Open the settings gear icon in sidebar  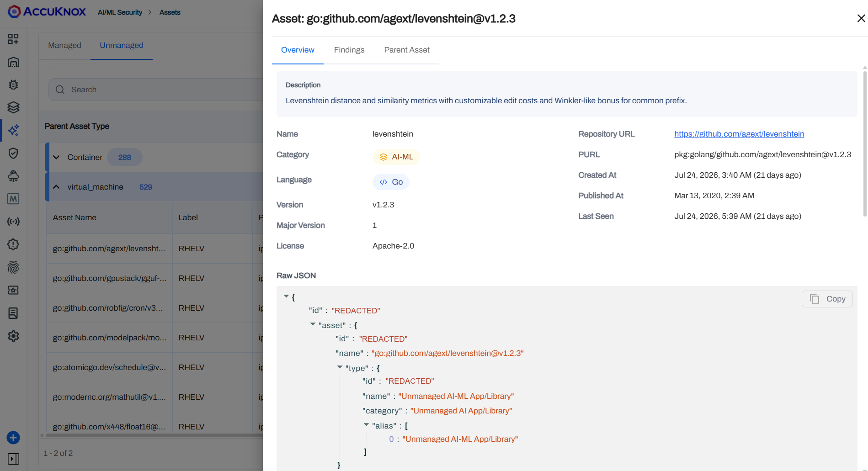(x=13, y=336)
